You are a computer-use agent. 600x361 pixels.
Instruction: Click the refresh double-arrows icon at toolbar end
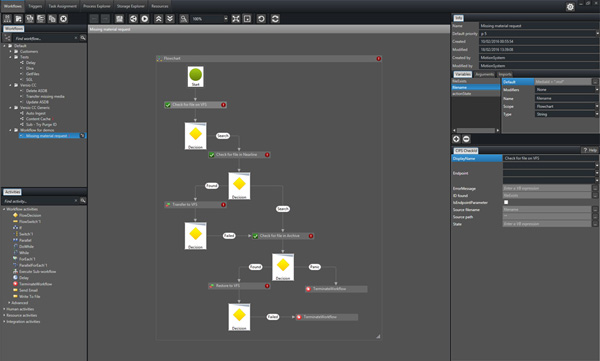[x=275, y=19]
